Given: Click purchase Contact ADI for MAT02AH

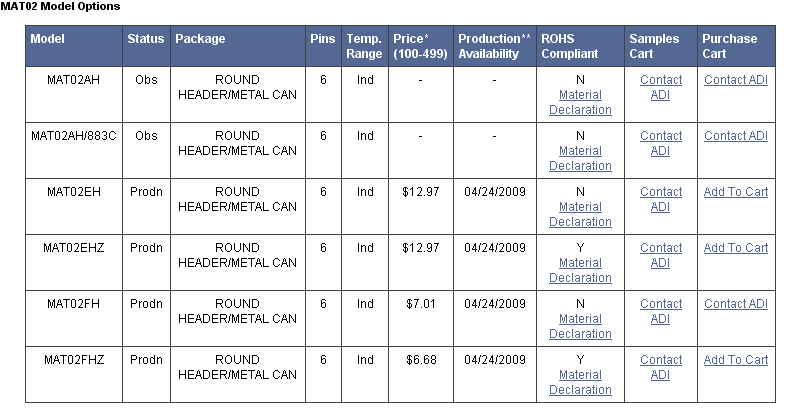Looking at the screenshot, I should [736, 79].
